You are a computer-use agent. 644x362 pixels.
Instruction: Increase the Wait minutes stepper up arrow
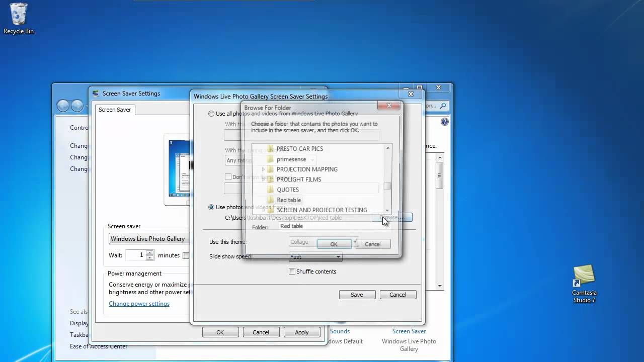click(150, 252)
